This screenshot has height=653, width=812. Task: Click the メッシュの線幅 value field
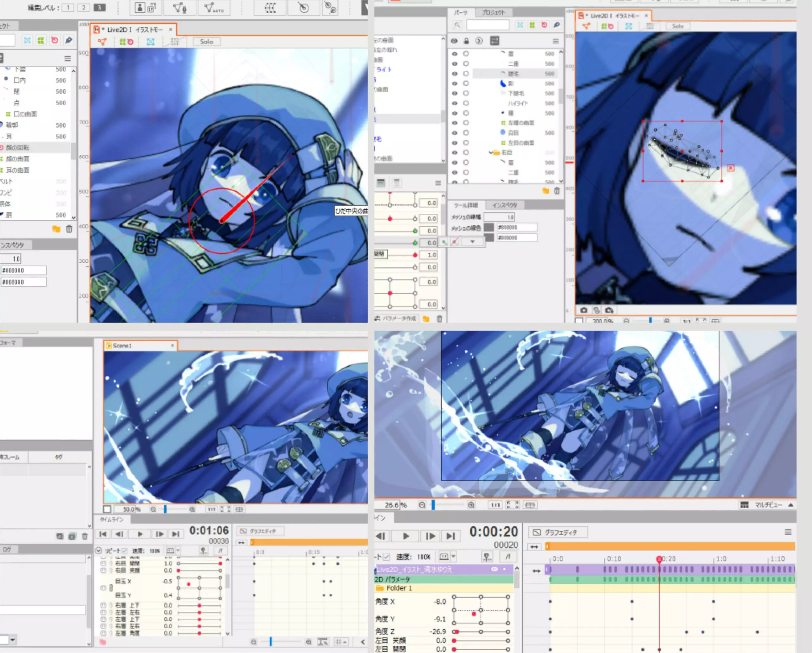(499, 217)
